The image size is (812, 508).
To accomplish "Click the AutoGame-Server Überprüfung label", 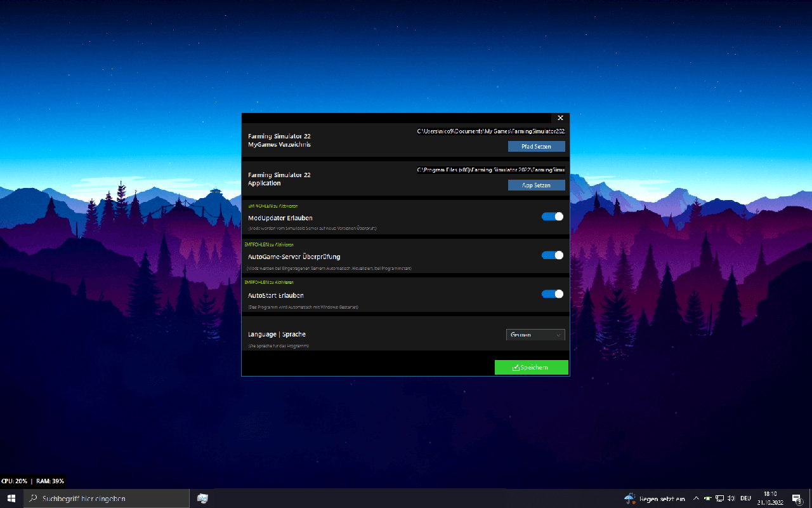I will coord(294,257).
